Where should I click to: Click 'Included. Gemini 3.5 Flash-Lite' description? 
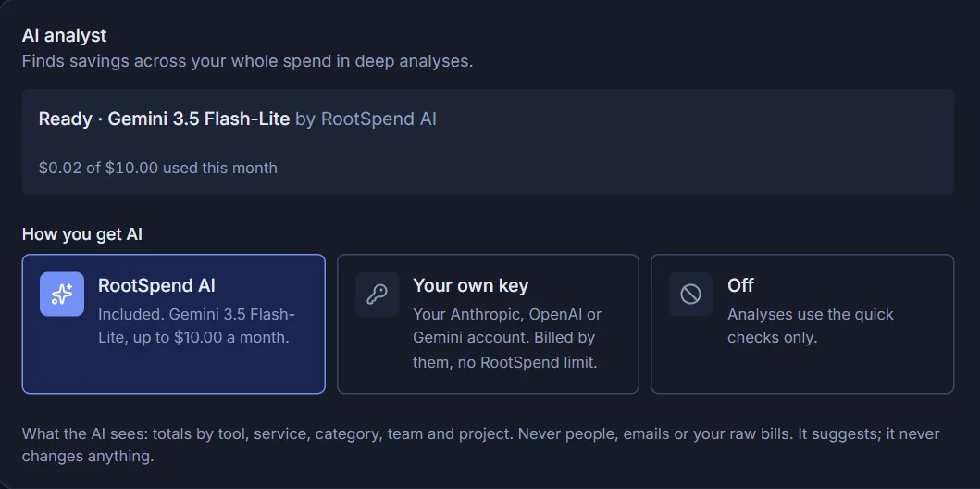click(x=196, y=326)
